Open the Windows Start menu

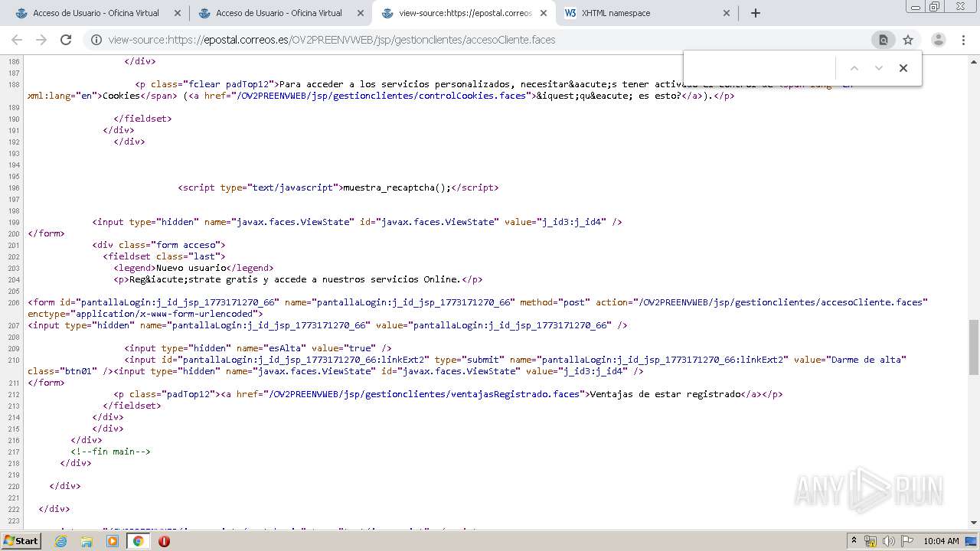(21, 540)
